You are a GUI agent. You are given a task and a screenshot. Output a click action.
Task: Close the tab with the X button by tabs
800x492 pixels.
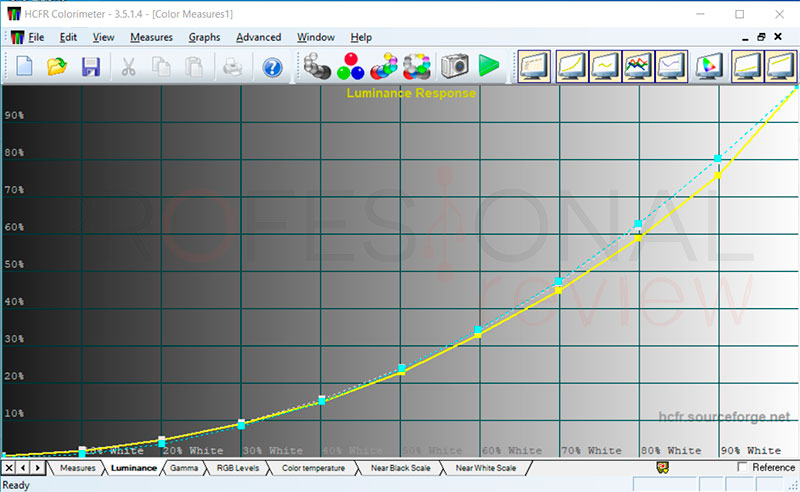coord(9,468)
